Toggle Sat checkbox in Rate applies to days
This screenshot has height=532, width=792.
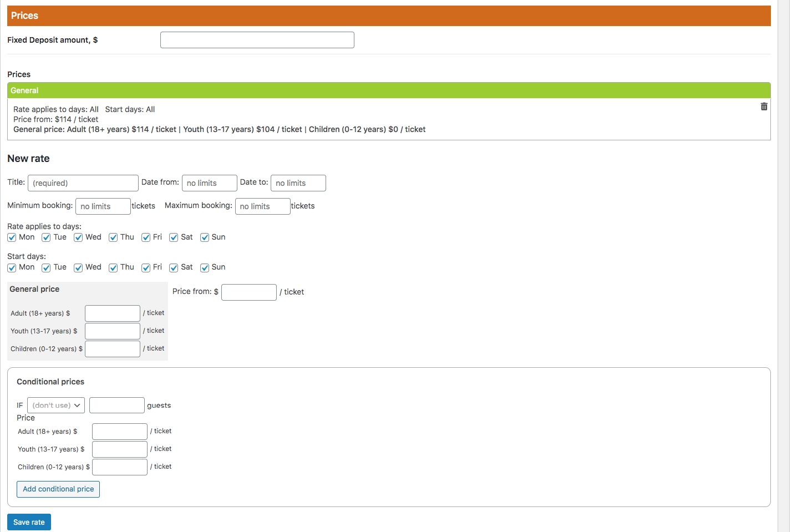(x=174, y=237)
